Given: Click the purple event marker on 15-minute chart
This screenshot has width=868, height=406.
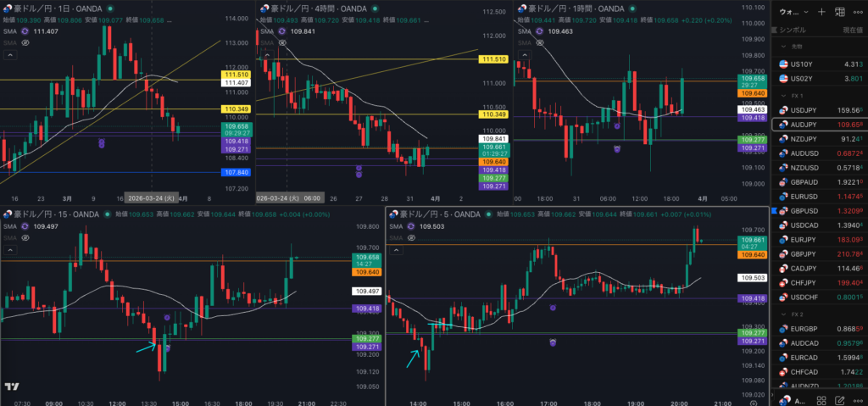Looking at the screenshot, I should (167, 316).
